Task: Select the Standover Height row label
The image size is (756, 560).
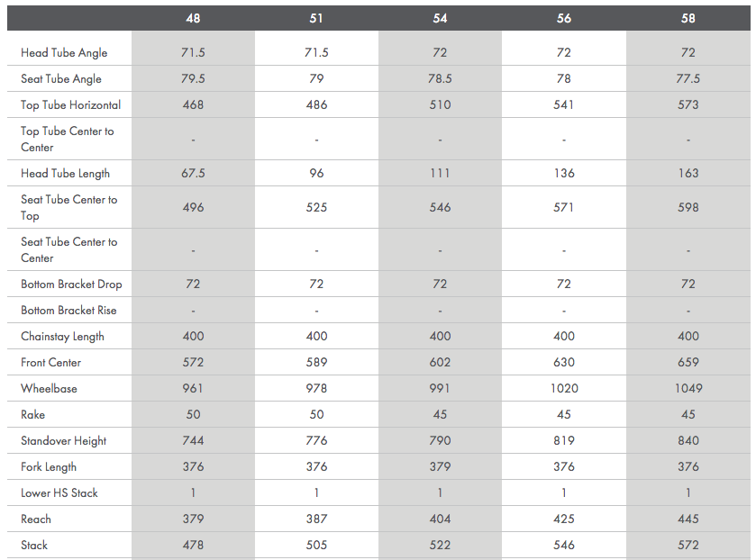Action: pos(63,441)
